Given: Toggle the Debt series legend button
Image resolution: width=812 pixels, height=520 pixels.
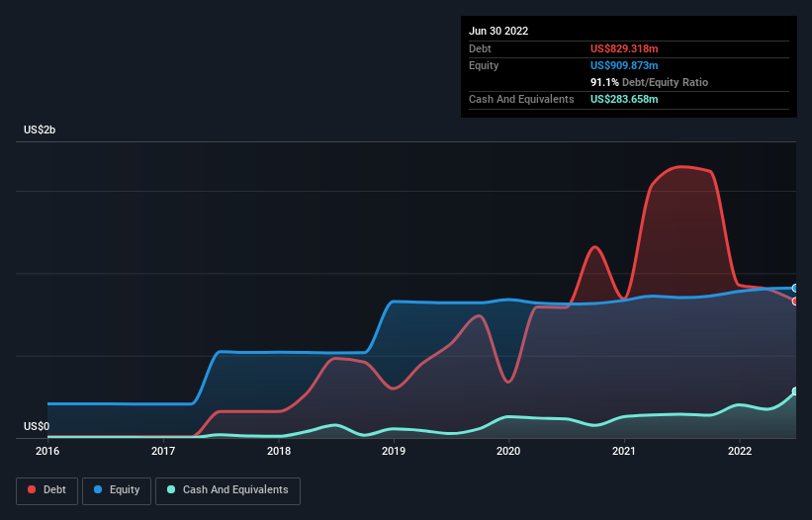Looking at the screenshot, I should (x=46, y=490).
